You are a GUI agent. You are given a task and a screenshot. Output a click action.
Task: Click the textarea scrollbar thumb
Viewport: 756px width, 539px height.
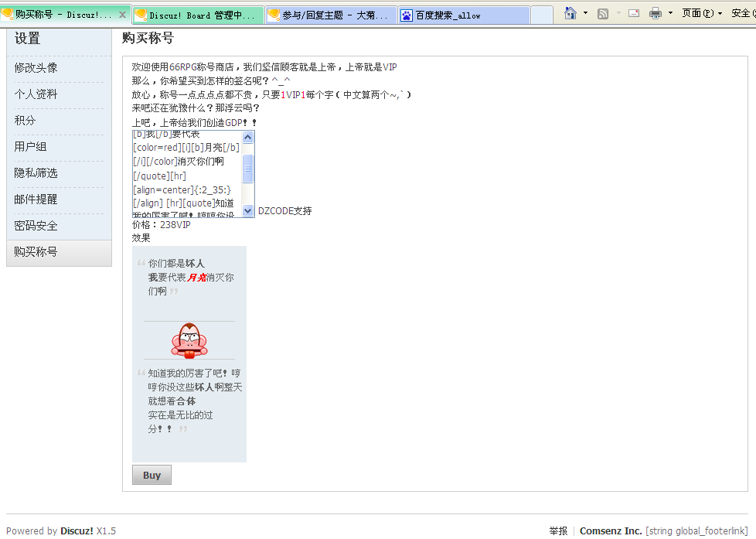pyautogui.click(x=248, y=169)
